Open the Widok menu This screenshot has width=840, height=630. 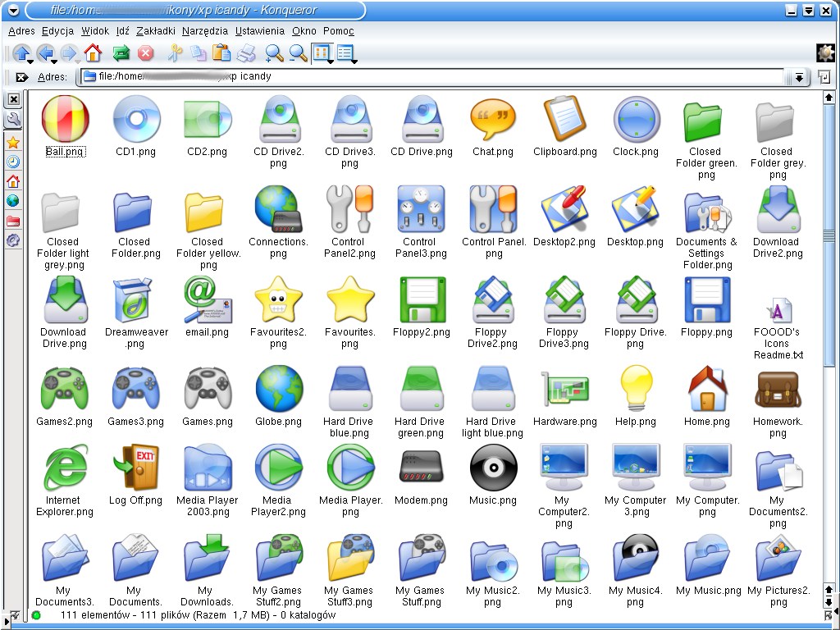pos(95,31)
